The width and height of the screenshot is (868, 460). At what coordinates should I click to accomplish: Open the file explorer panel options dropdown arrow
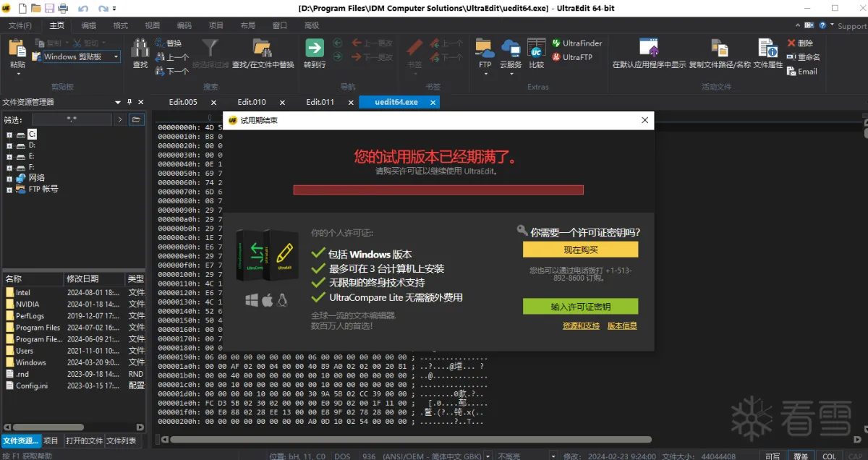(118, 102)
